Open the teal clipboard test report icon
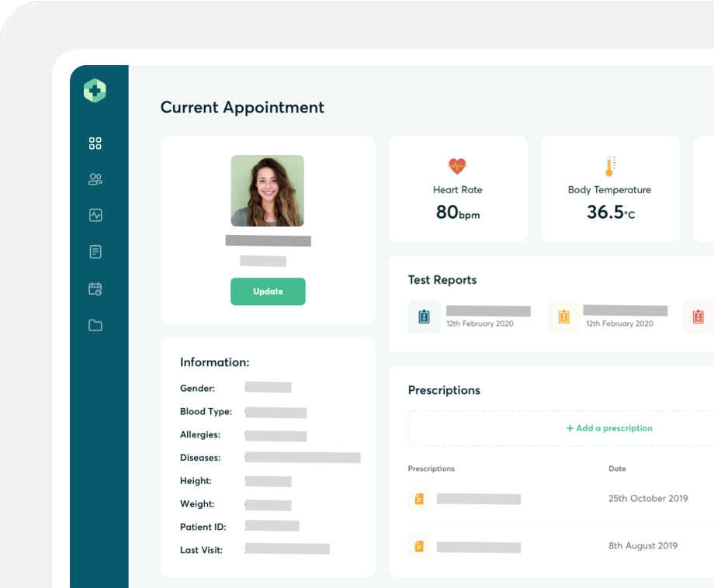 [424, 316]
